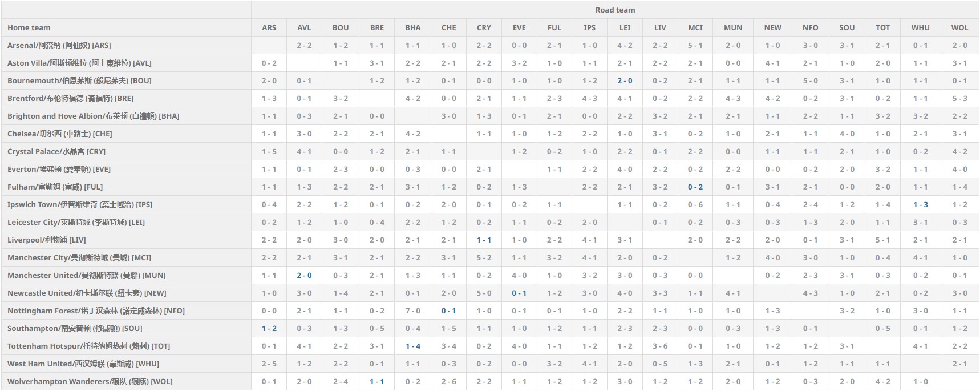
Task: Click the Nottingham Forest [NFO] row label
Action: (x=96, y=311)
